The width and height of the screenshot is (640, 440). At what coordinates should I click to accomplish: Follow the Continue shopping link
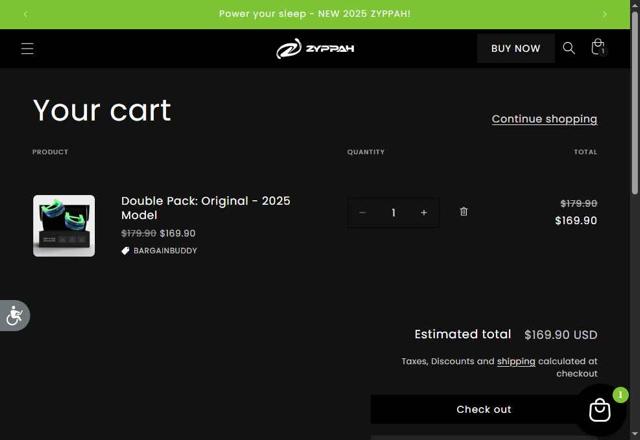point(544,119)
